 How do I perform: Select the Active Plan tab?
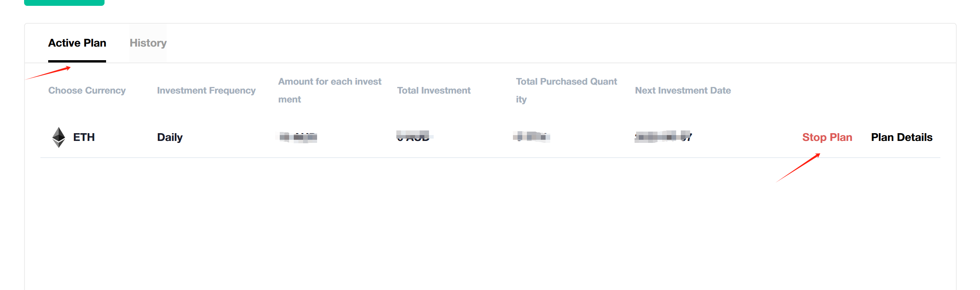tap(77, 43)
